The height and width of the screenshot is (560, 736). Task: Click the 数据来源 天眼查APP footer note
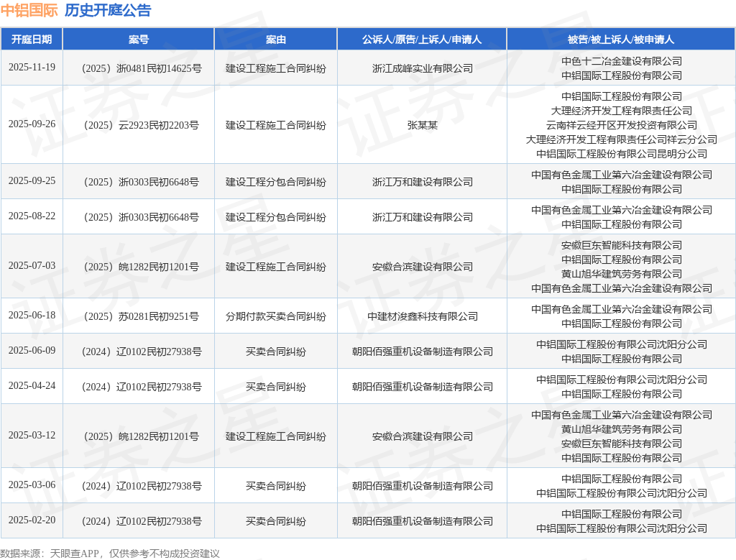[110, 554]
